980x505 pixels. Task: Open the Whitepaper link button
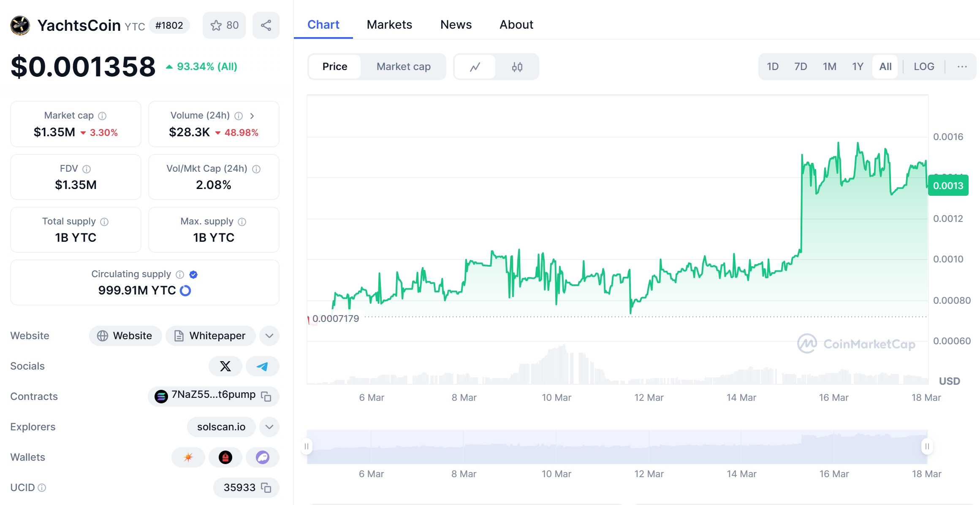210,336
